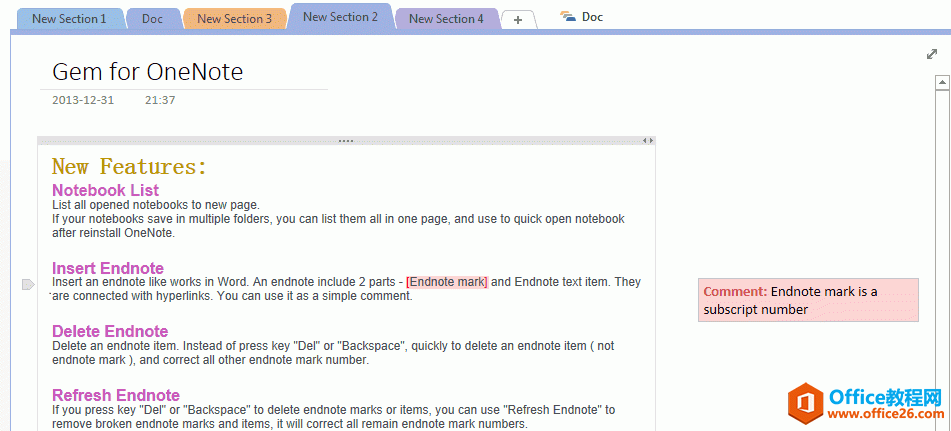
Task: Click the 21:37 page time
Action: tap(160, 100)
